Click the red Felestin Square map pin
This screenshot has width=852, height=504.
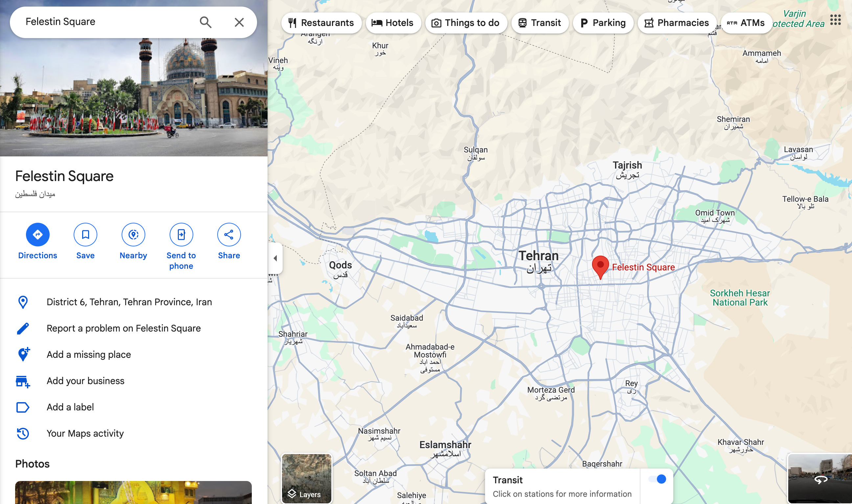tap(600, 267)
